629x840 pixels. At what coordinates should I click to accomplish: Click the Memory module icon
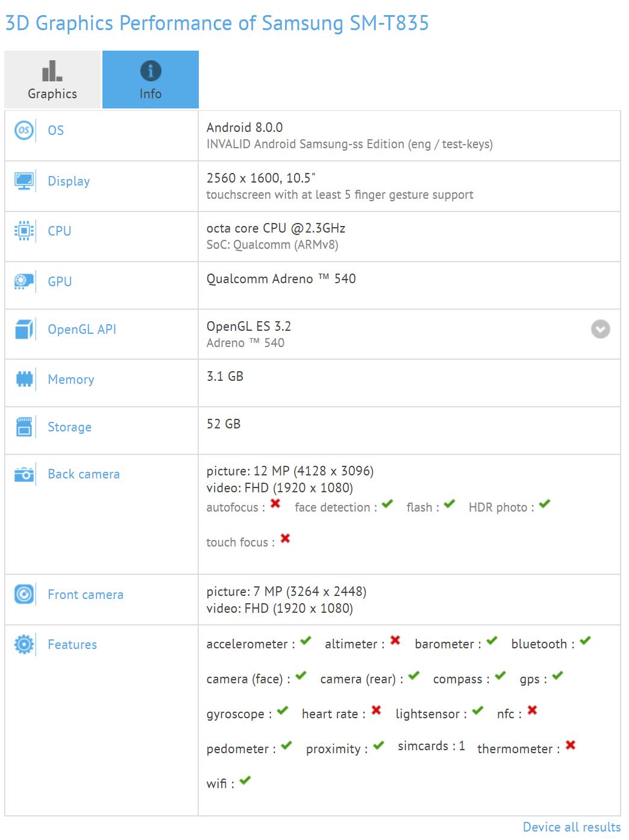tap(24, 379)
